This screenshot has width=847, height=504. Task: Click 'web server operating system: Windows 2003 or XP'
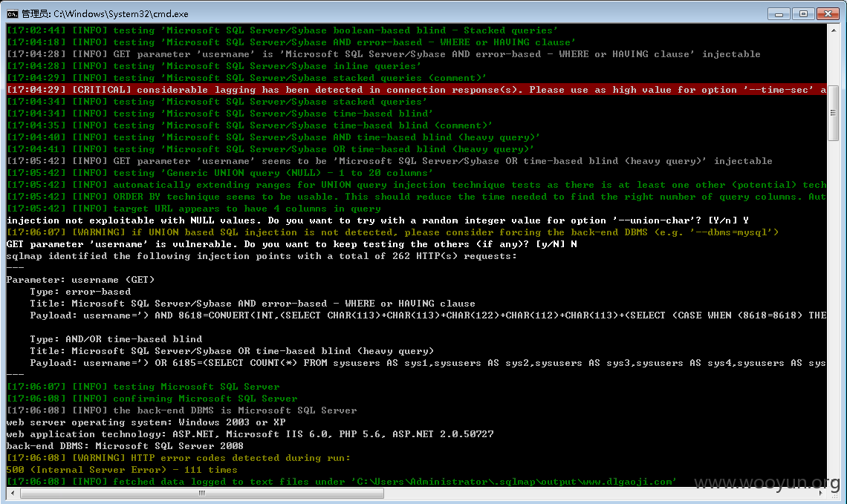[x=146, y=422]
